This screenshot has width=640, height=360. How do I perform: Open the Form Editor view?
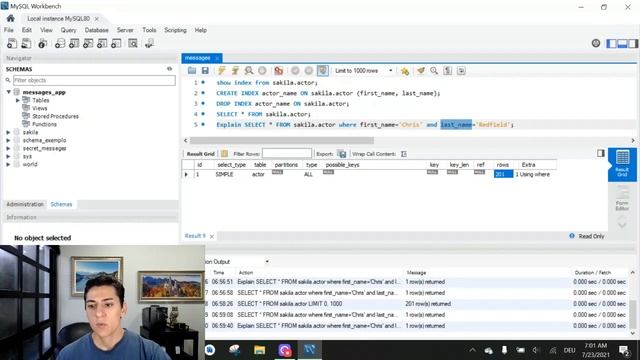click(622, 198)
